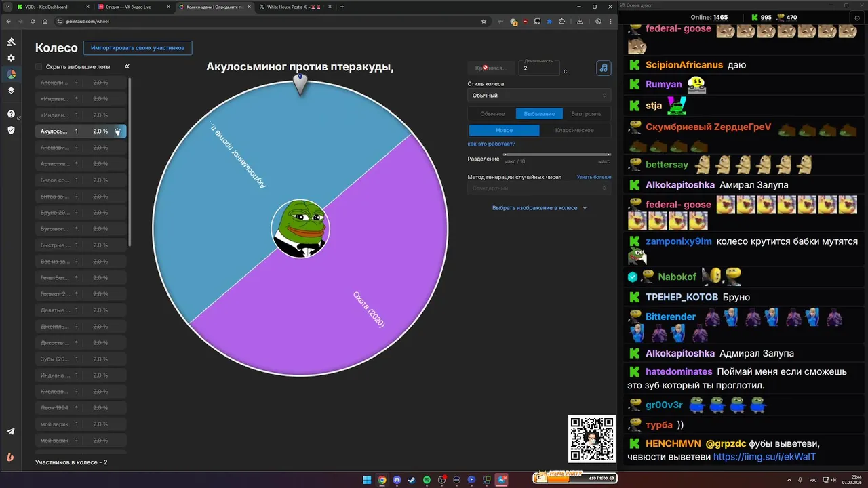Open Spotify from the taskbar
The height and width of the screenshot is (488, 868).
tap(427, 480)
